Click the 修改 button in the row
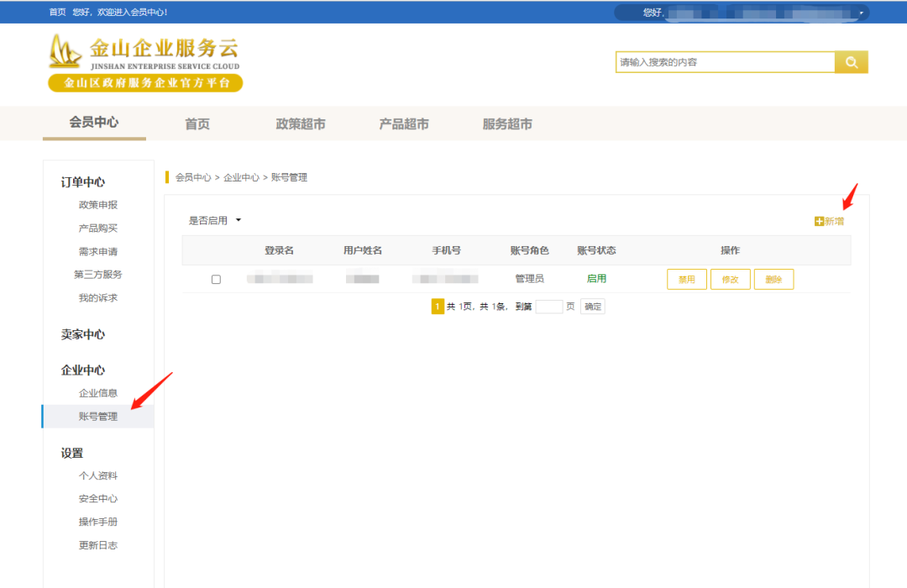This screenshot has width=907, height=588. pos(730,280)
